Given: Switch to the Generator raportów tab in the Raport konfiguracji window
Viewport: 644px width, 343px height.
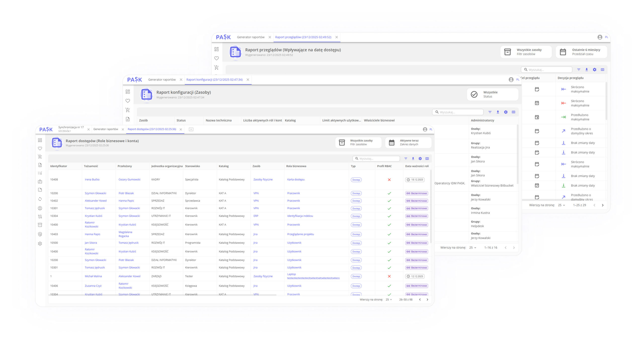Looking at the screenshot, I should [x=162, y=79].
